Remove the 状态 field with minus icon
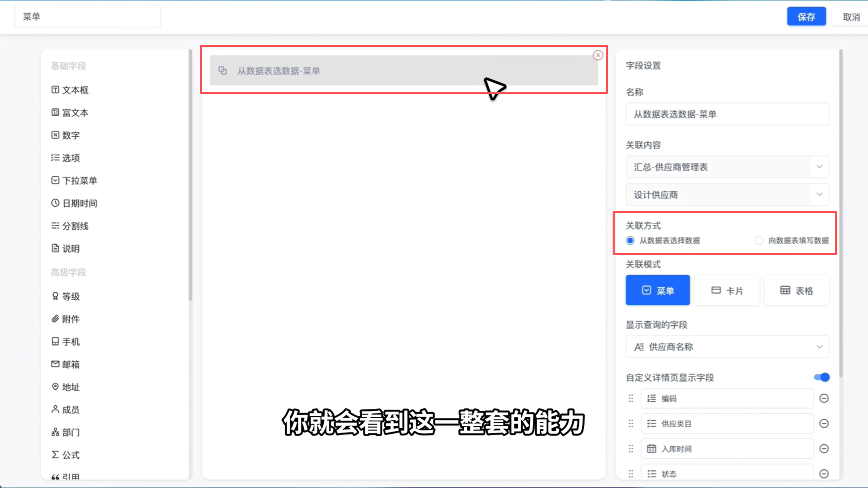The width and height of the screenshot is (868, 488). (824, 473)
